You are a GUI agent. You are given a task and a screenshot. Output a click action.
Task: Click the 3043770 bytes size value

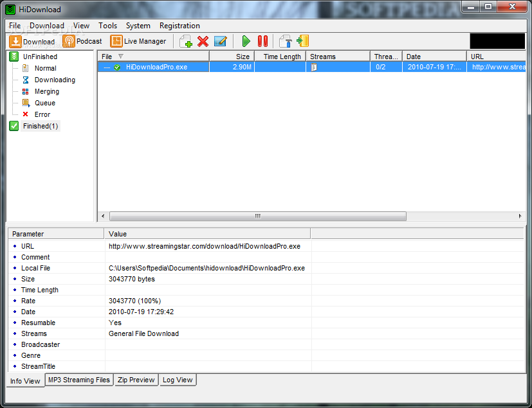pyautogui.click(x=132, y=279)
